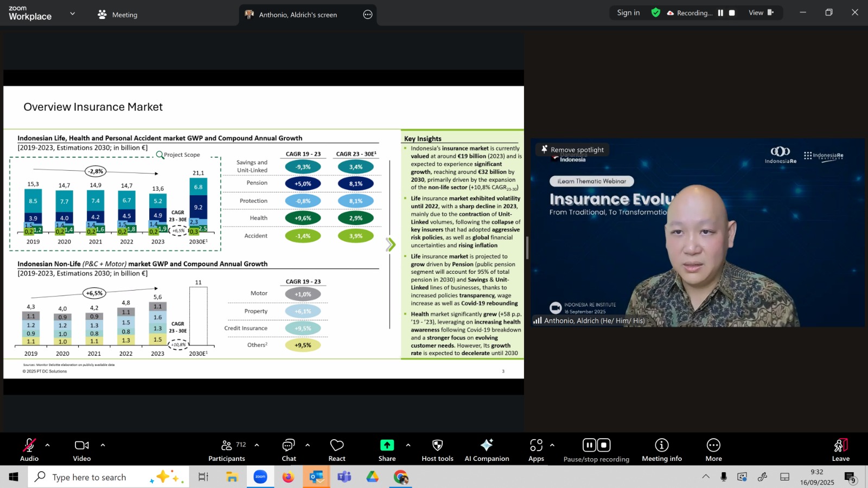Open the Chat panel
Viewport: 868px width, 488px height.
point(289,446)
